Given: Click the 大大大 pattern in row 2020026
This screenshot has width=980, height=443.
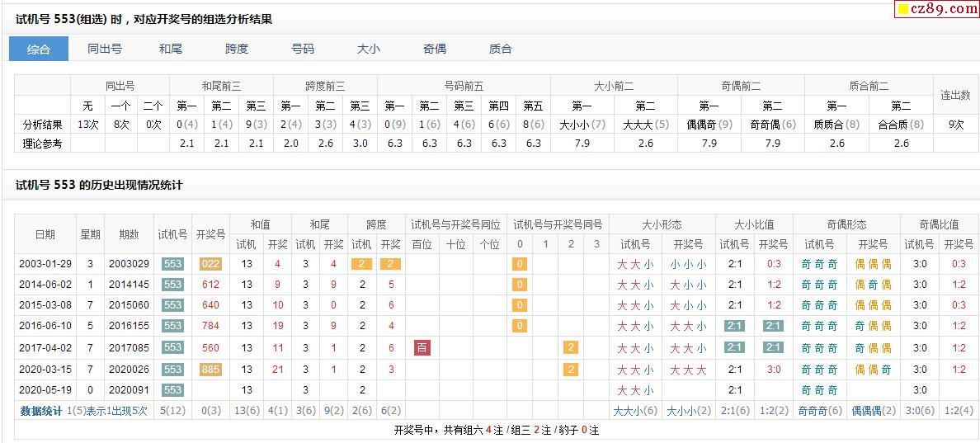Looking at the screenshot, I should click(688, 370).
